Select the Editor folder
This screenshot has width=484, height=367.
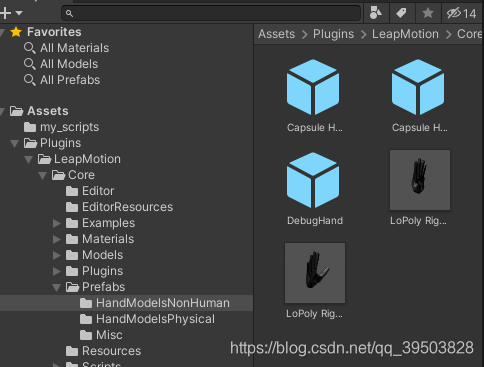coord(98,191)
